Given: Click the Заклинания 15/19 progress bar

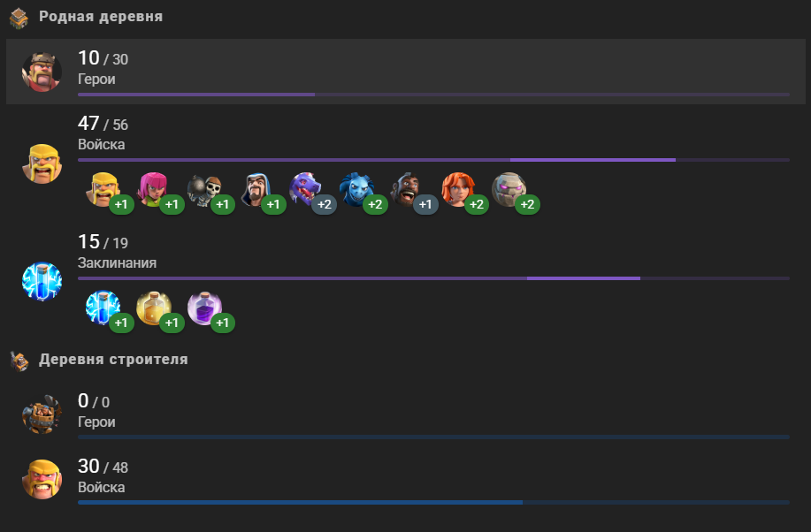Looking at the screenshot, I should pyautogui.click(x=433, y=278).
